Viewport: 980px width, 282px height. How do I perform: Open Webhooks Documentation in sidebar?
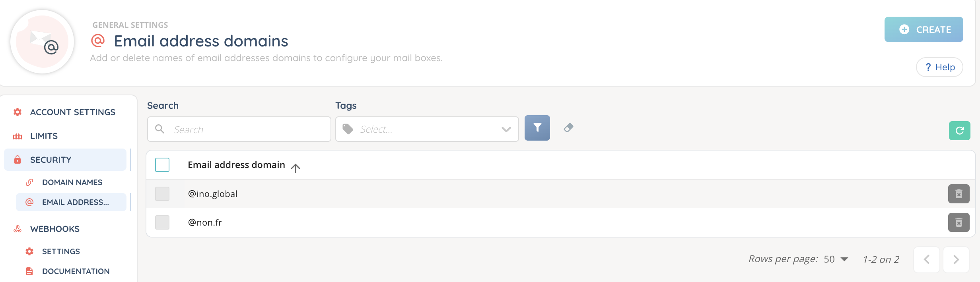(76, 271)
